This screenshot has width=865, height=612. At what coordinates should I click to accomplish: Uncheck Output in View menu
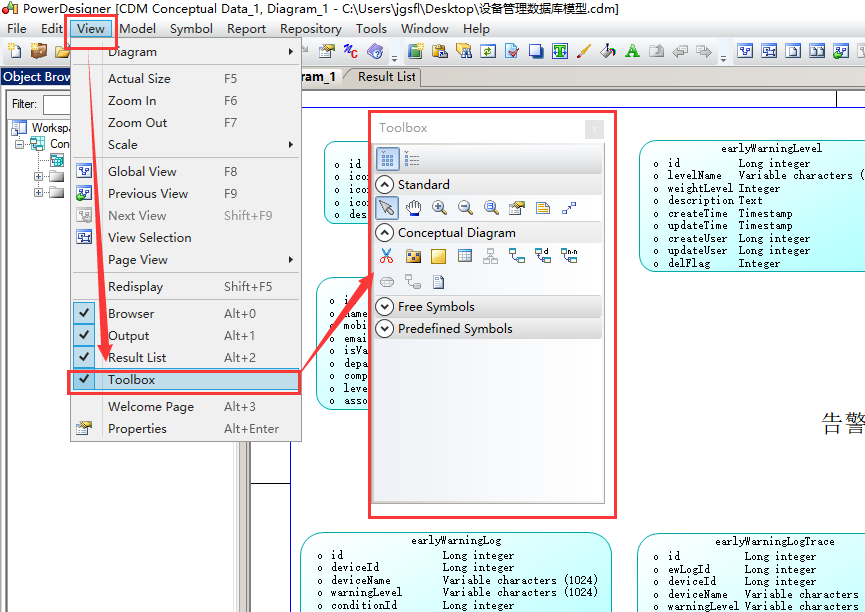point(186,336)
